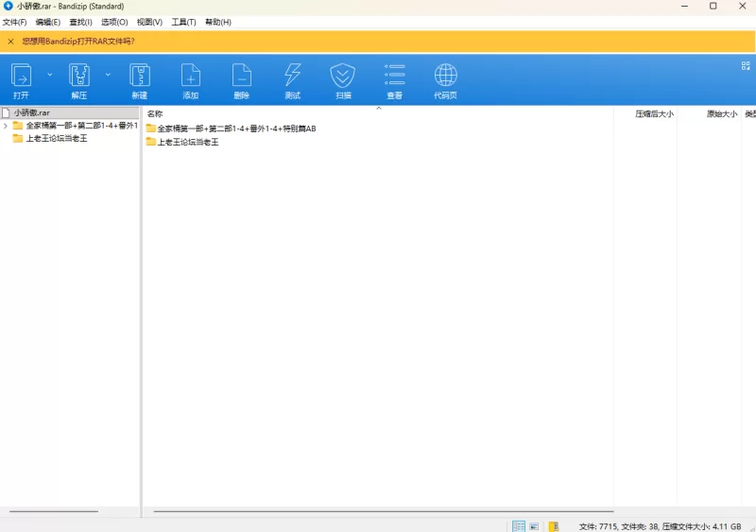This screenshot has height=532, width=756.
Task: Open the 工具(T) menu
Action: click(x=183, y=22)
